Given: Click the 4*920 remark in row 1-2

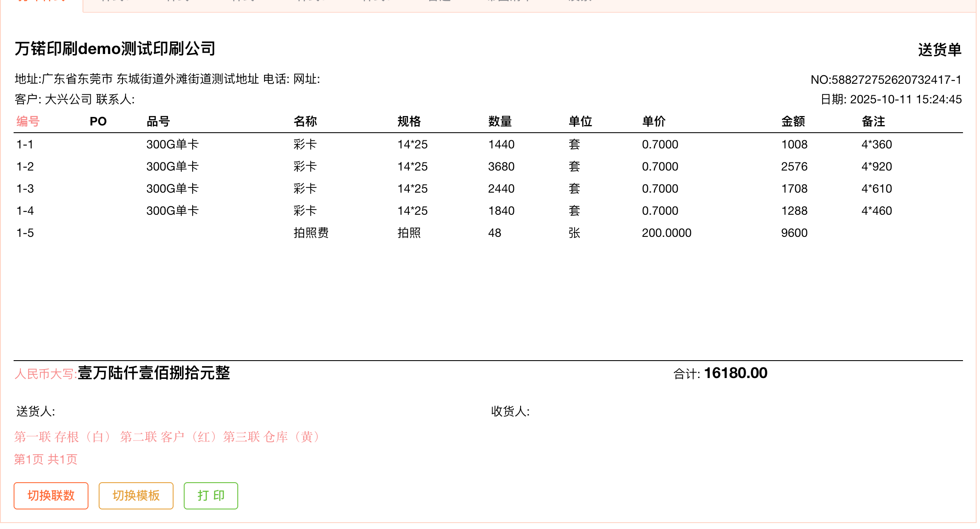Looking at the screenshot, I should 877,166.
